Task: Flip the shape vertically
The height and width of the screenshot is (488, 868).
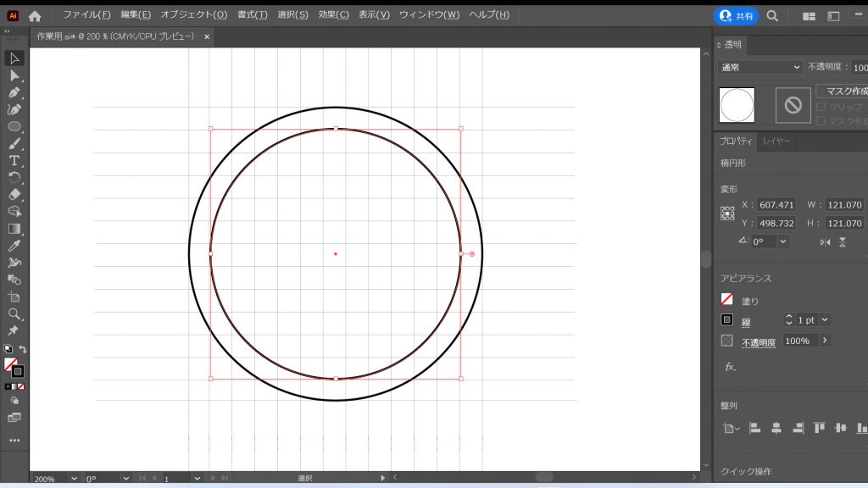Action: pyautogui.click(x=843, y=242)
